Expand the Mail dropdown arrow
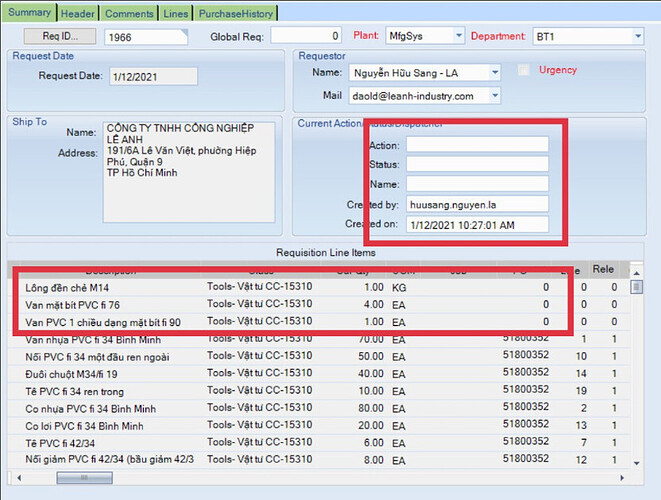The image size is (661, 500). (495, 96)
